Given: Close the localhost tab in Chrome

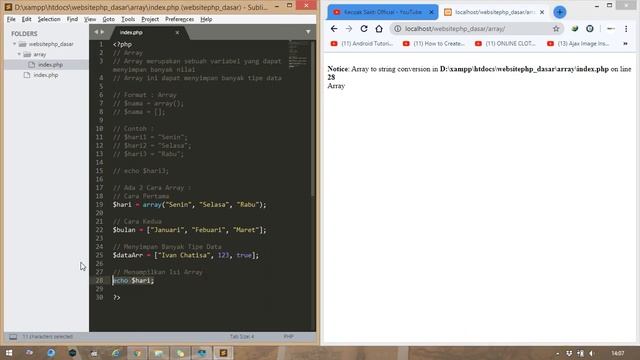Looking at the screenshot, I should [x=542, y=12].
